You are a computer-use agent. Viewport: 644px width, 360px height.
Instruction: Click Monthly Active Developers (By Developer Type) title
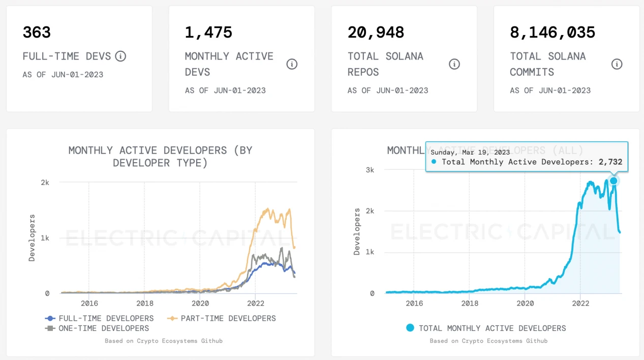[x=160, y=157]
